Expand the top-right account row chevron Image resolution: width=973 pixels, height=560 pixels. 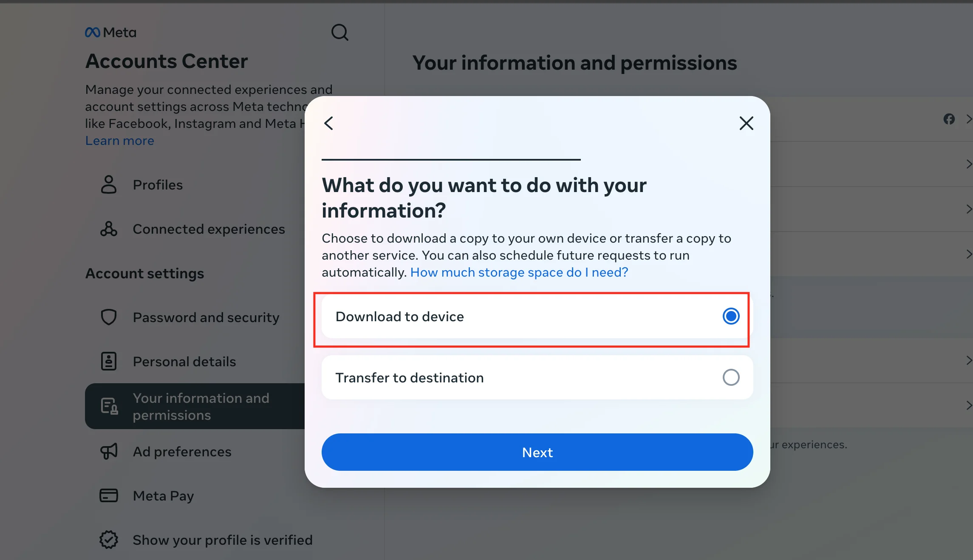(x=969, y=119)
